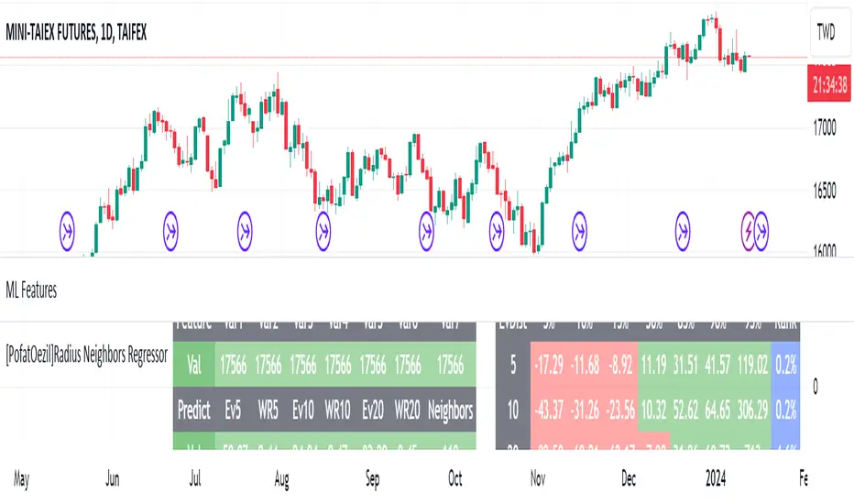Open the rollover marker above the Oct label
The height and width of the screenshot is (504, 854).
click(x=427, y=223)
